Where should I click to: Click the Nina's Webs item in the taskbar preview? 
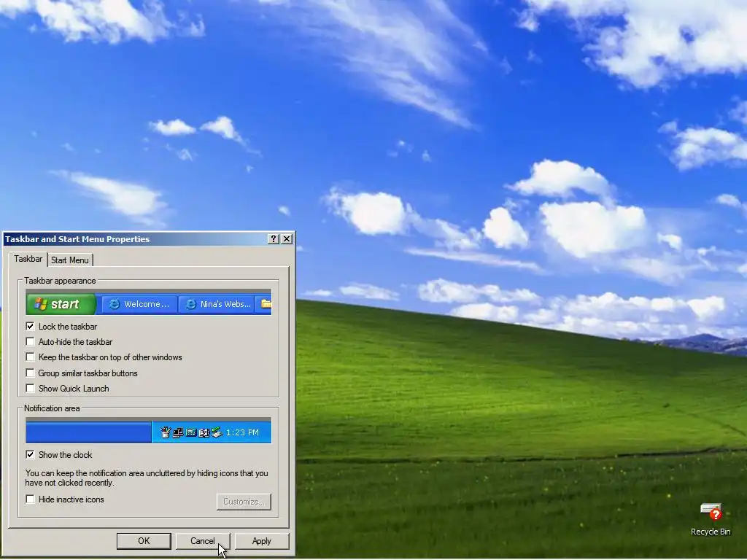217,304
